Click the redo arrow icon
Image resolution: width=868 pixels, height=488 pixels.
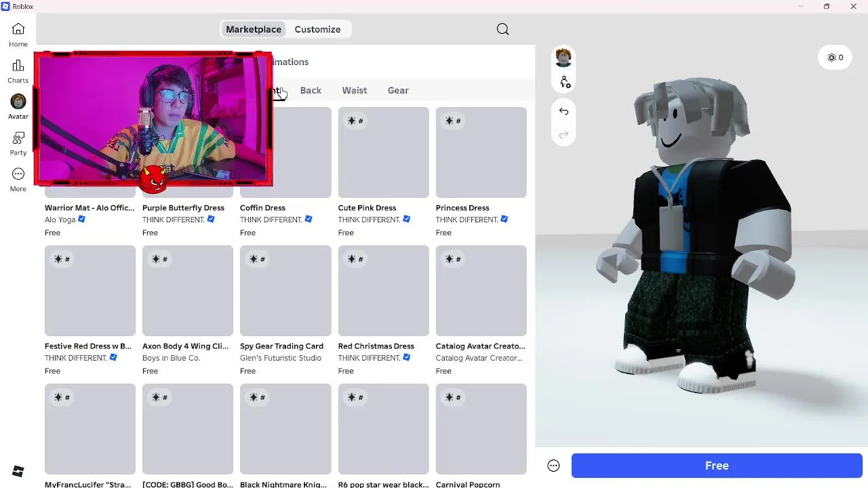[564, 135]
